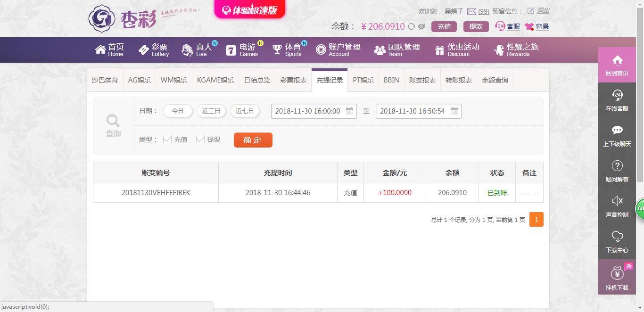Click the orange 确定 confirm button
Viewport: 644px width, 312px height.
click(x=253, y=140)
